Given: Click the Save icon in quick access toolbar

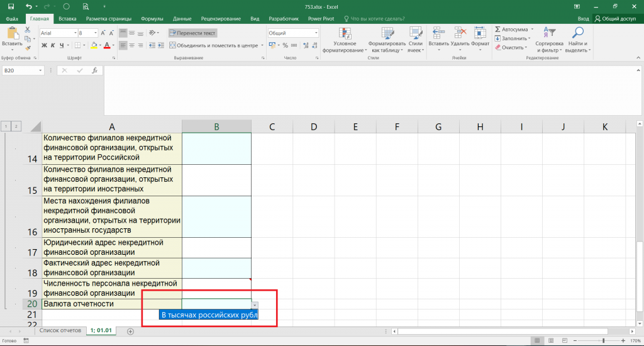Looking at the screenshot, I should point(11,6).
